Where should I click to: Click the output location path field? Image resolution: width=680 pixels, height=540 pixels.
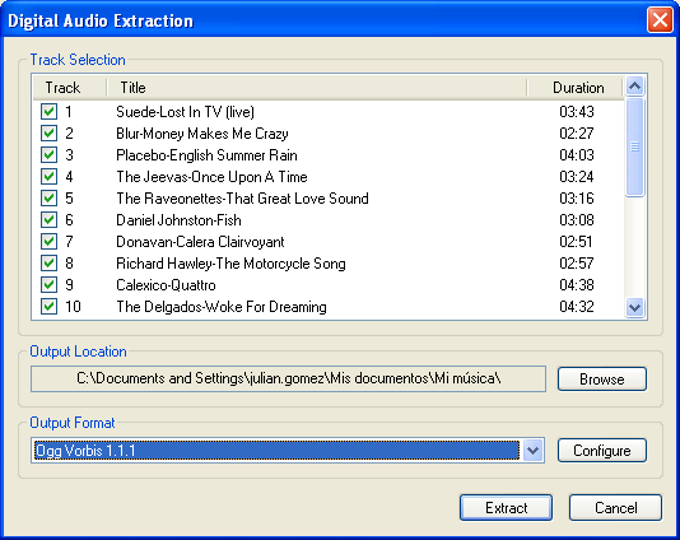tap(289, 379)
